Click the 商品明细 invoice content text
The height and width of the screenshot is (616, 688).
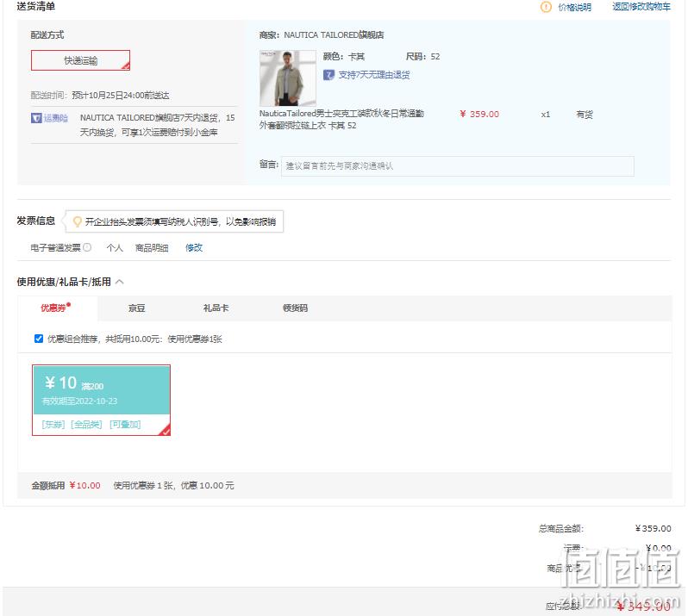pyautogui.click(x=152, y=248)
